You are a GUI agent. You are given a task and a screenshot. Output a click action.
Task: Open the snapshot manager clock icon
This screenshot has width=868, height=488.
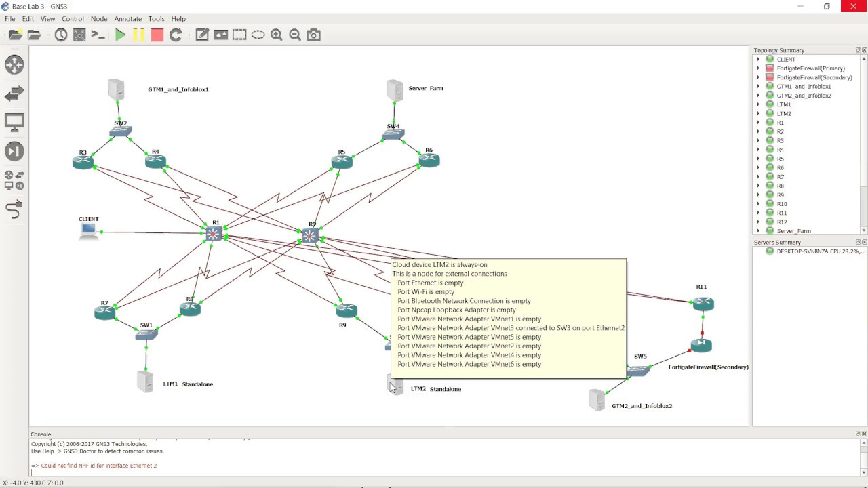61,35
